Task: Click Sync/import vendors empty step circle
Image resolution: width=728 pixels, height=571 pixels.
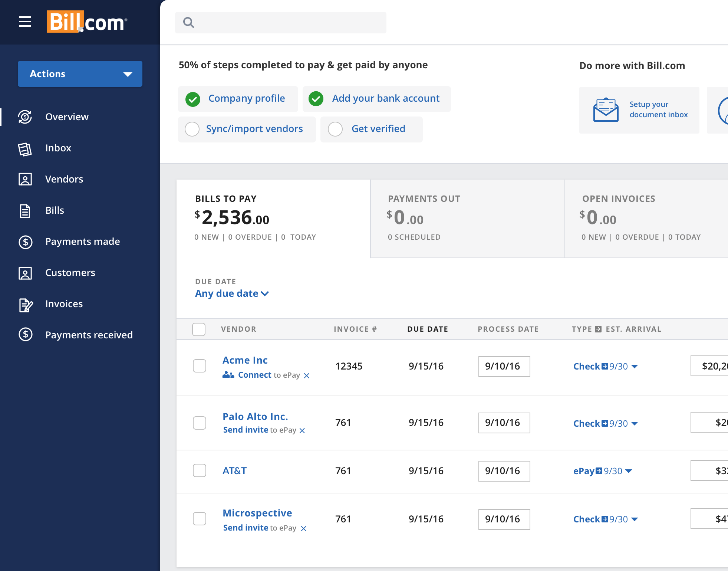Action: click(x=192, y=129)
